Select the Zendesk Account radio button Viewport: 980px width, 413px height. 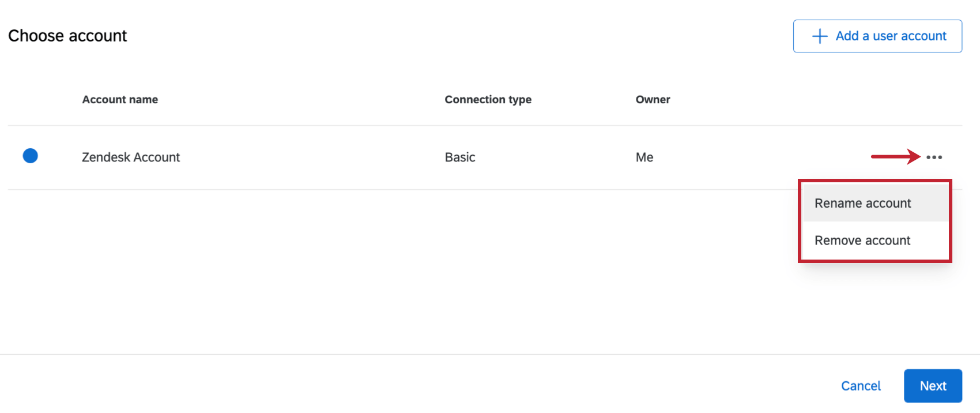coord(31,156)
